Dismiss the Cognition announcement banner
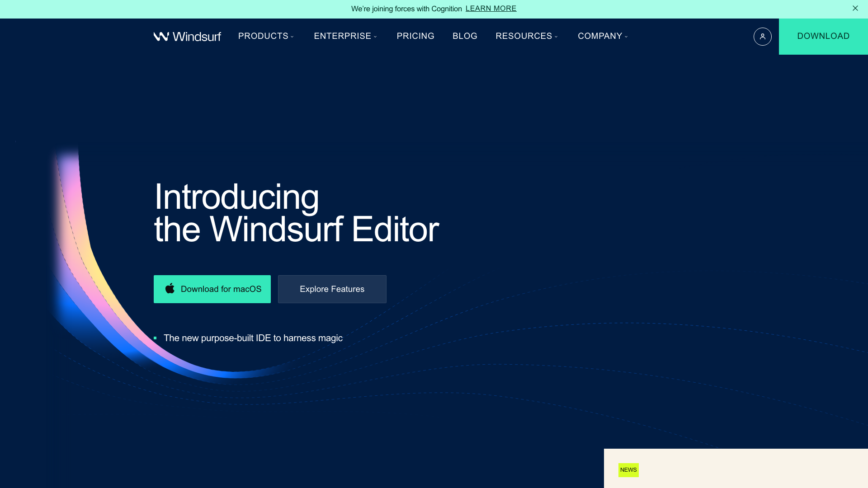868x488 pixels. point(855,8)
